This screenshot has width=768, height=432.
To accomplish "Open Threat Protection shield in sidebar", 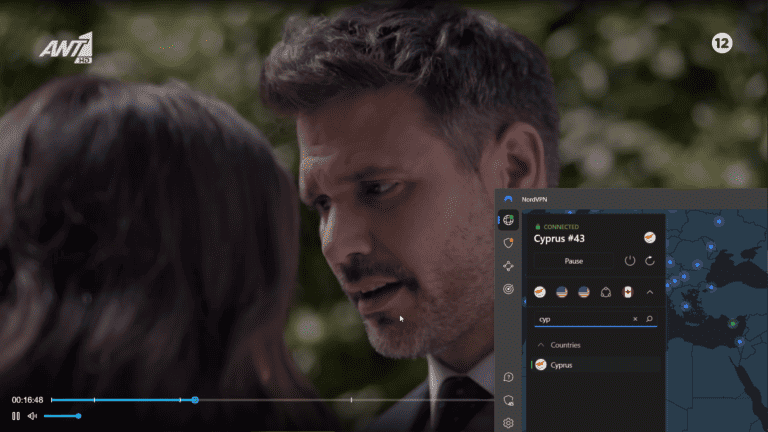I will point(509,243).
